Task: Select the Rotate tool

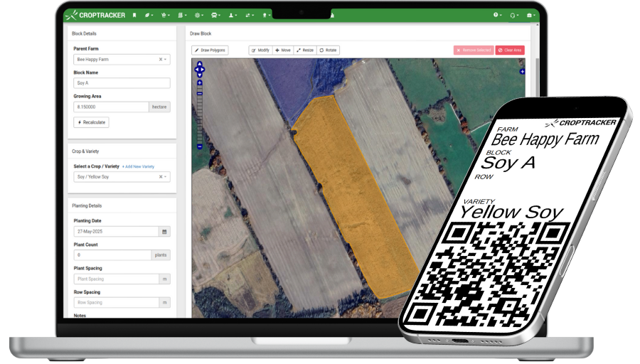Action: (x=328, y=50)
